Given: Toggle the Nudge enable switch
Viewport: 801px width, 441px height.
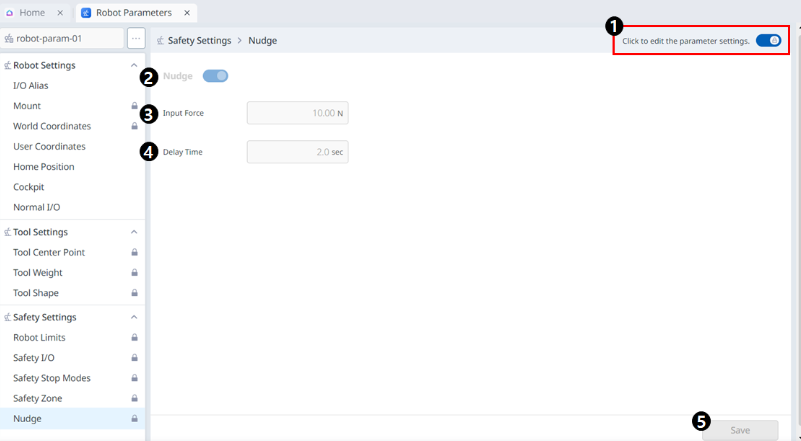Looking at the screenshot, I should point(215,76).
